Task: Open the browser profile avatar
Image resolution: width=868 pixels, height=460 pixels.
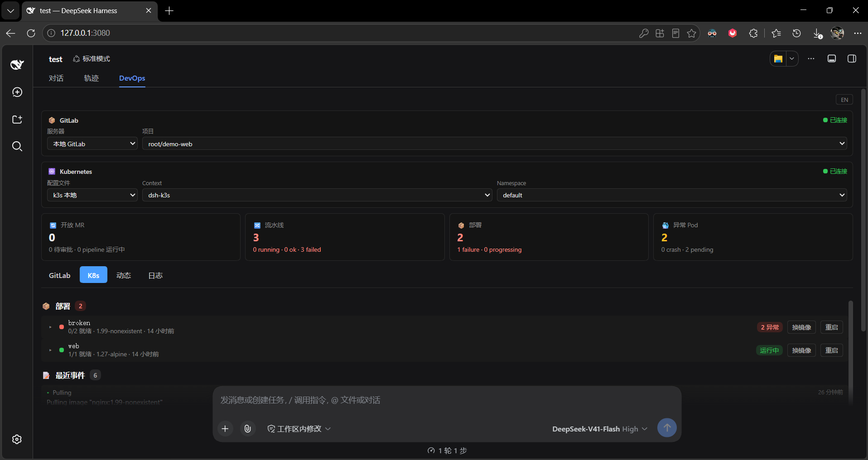Action: 837,33
